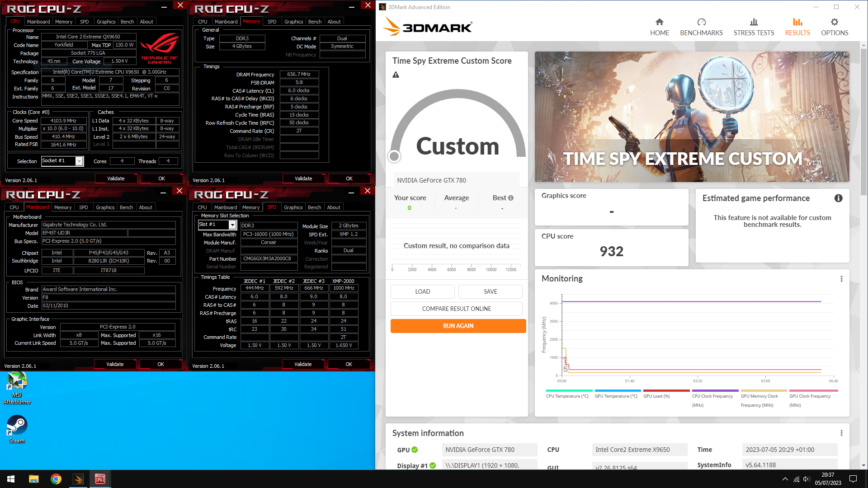Select Graphics tab in the Memory window
868x488 pixels.
coord(293,22)
